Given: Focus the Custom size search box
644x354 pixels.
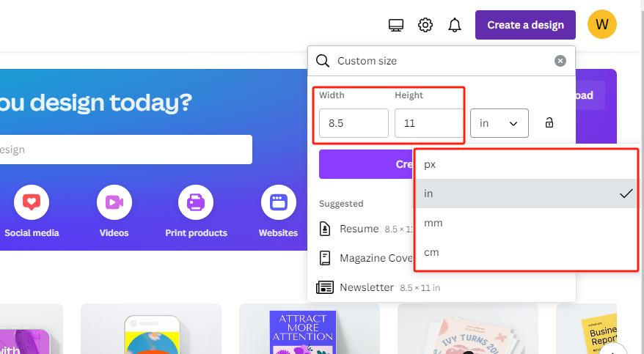Looking at the screenshot, I should click(442, 61).
